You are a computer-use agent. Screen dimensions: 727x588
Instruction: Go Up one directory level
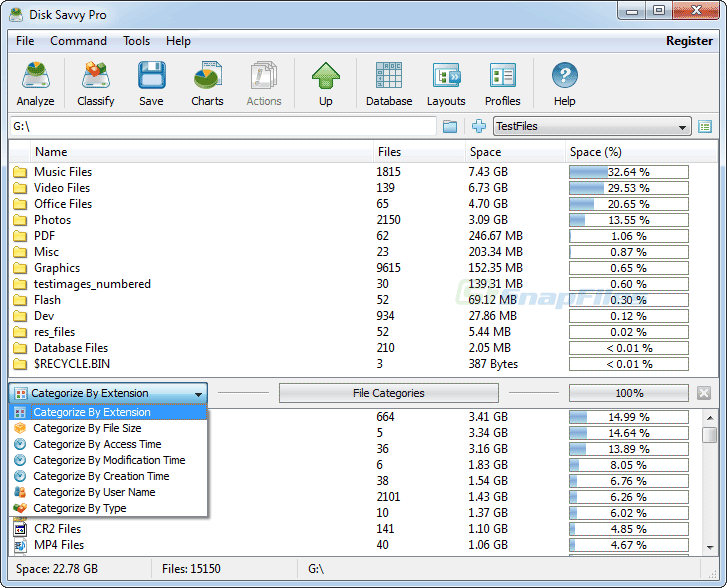coord(325,83)
